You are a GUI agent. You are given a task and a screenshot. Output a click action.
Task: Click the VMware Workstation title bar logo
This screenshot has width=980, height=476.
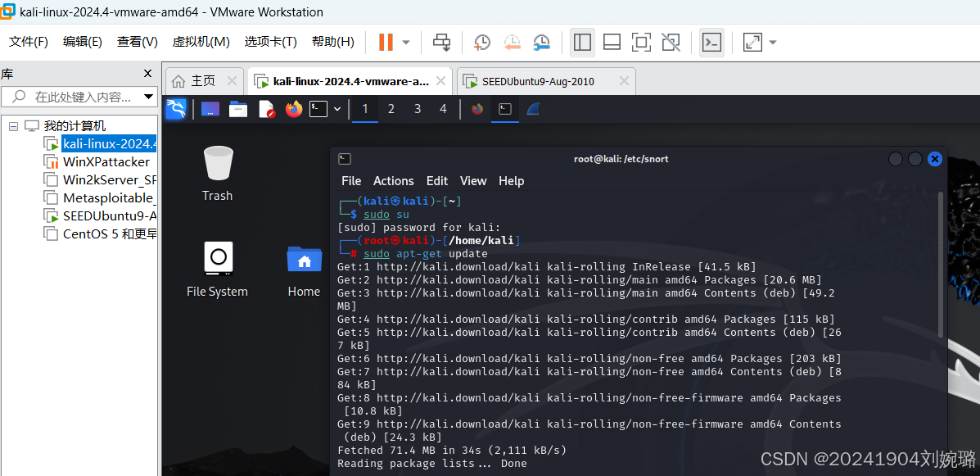coord(8,11)
